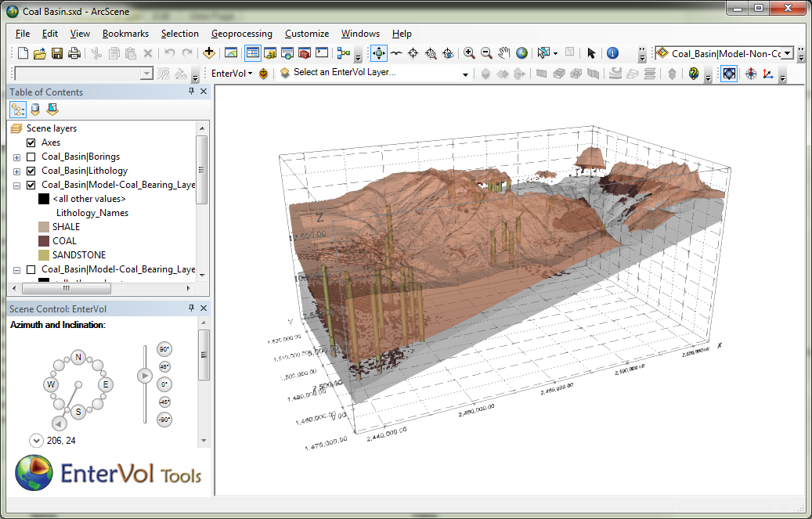The image size is (812, 519).
Task: Open the Python command window icon
Action: (x=322, y=52)
